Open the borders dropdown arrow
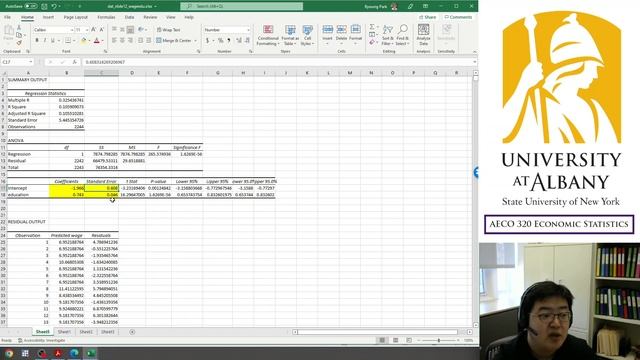Viewport: 640px width, 360px height. point(74,40)
